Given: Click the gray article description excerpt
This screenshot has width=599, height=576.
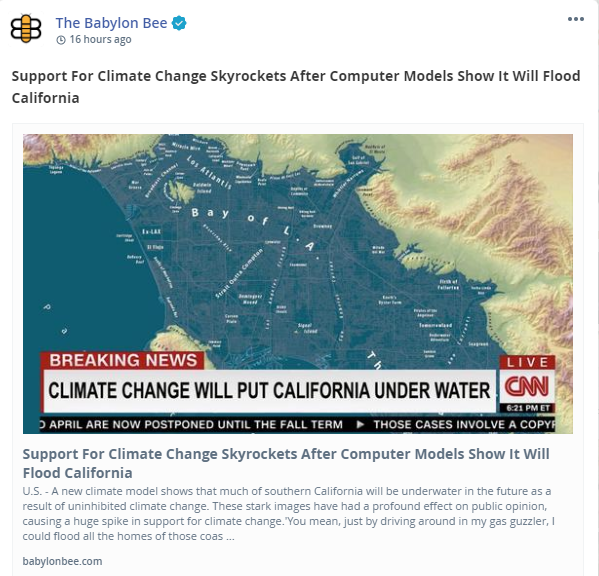Looking at the screenshot, I should coord(288,514).
